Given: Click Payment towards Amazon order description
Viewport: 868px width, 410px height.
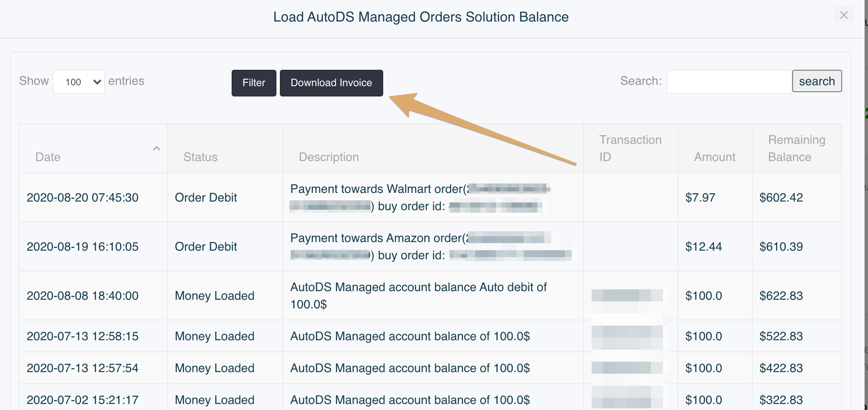Looking at the screenshot, I should (431, 247).
